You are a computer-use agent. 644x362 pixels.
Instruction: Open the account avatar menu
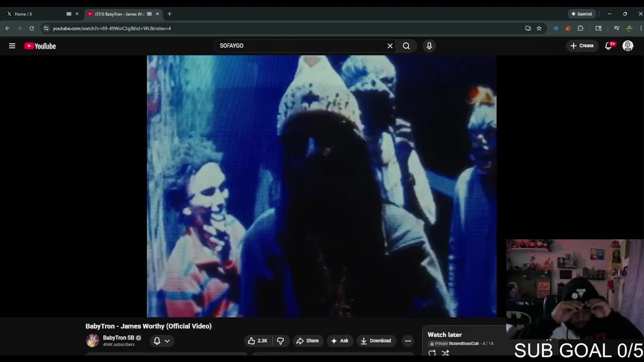(x=628, y=46)
